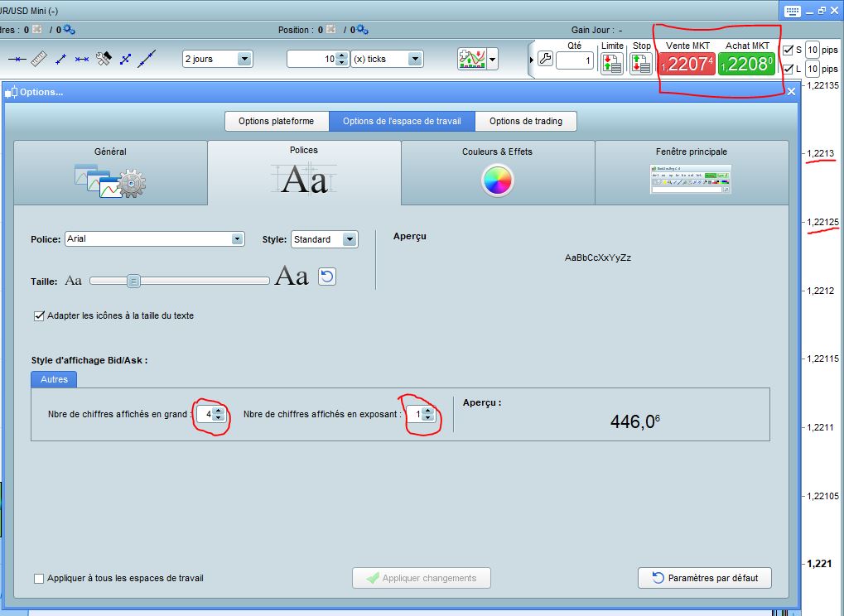Click the Limite order icon
Image resolution: width=844 pixels, height=616 pixels.
(612, 64)
